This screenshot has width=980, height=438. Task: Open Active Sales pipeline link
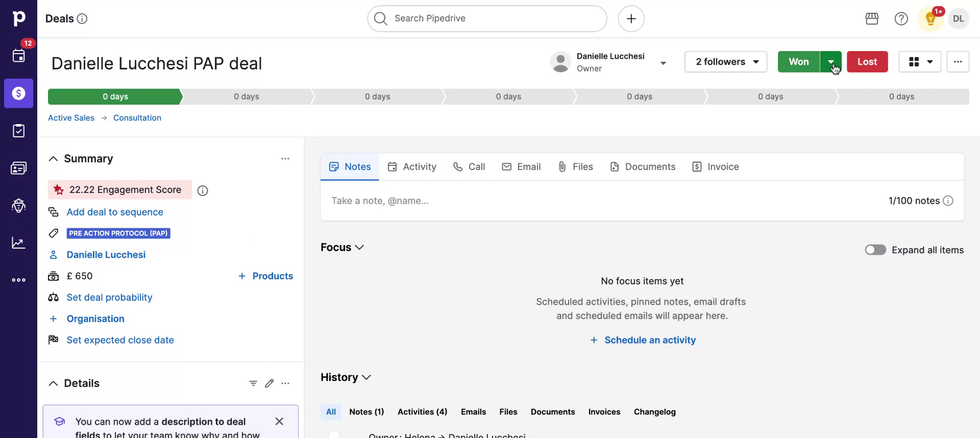click(71, 118)
